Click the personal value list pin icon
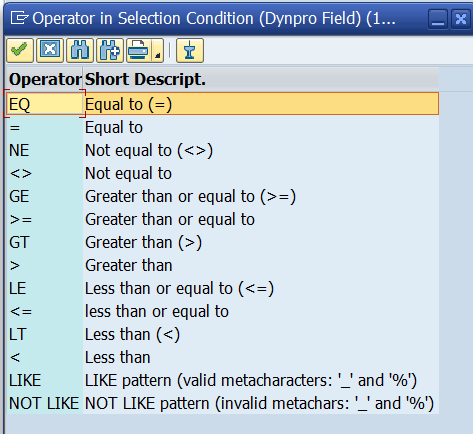Image resolution: width=473 pixels, height=434 pixels. 190,50
